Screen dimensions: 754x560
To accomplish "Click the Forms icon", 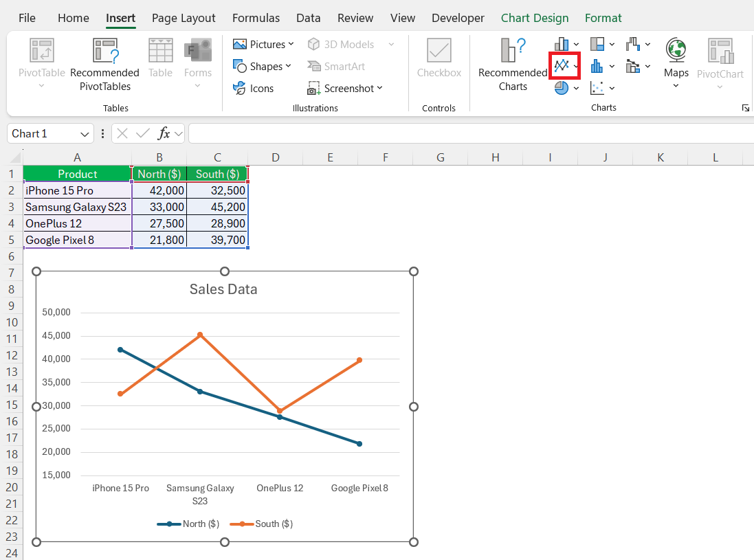I will point(198,50).
